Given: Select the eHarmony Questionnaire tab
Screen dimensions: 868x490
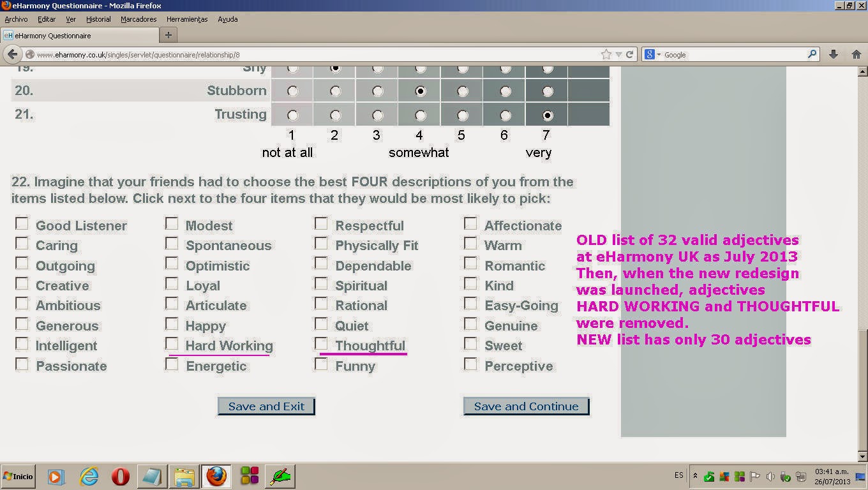Looking at the screenshot, I should [x=79, y=35].
